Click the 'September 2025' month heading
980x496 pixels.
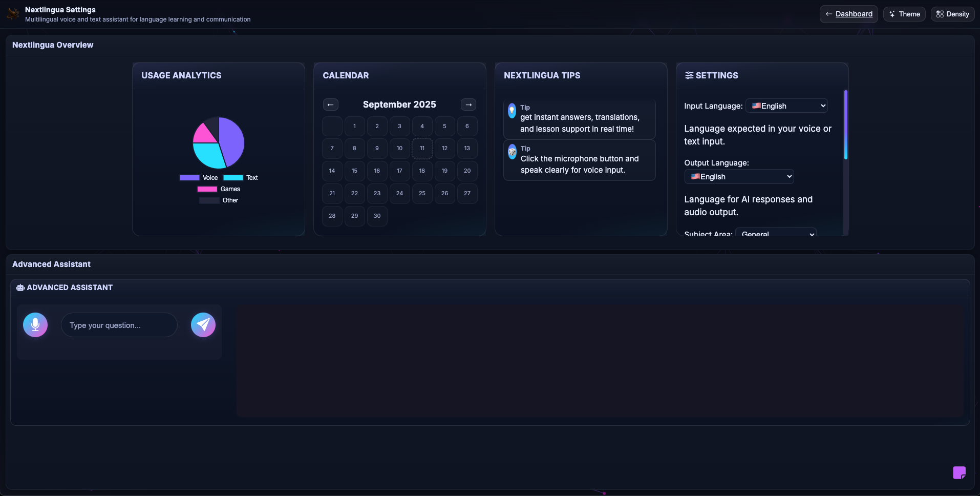coord(399,105)
